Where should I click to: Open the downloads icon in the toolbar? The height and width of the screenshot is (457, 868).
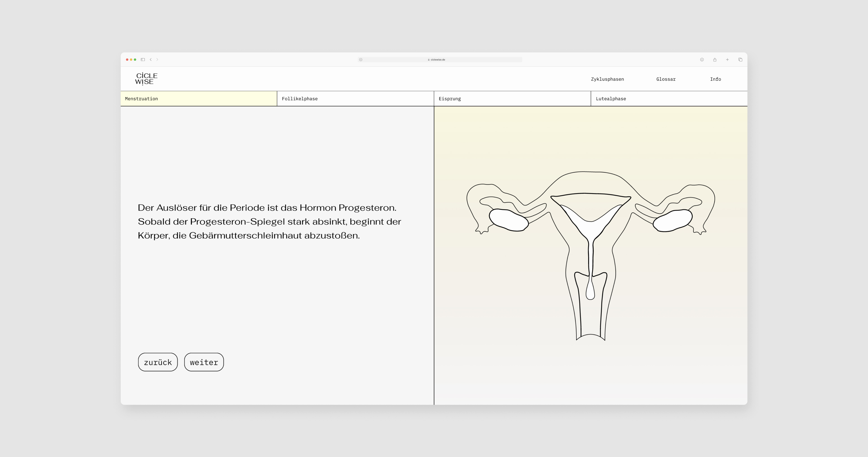tap(702, 60)
